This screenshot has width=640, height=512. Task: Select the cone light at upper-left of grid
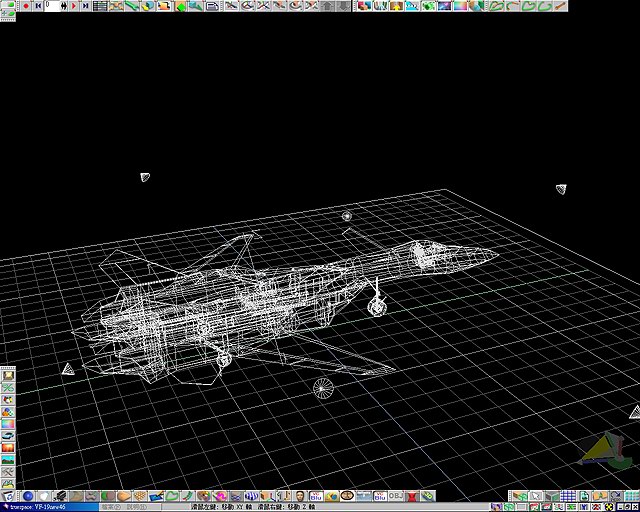(x=145, y=177)
